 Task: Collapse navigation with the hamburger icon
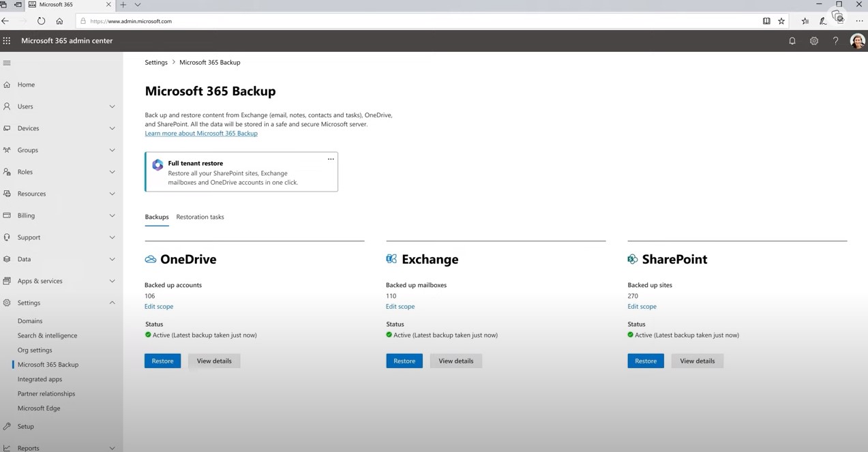click(x=7, y=63)
